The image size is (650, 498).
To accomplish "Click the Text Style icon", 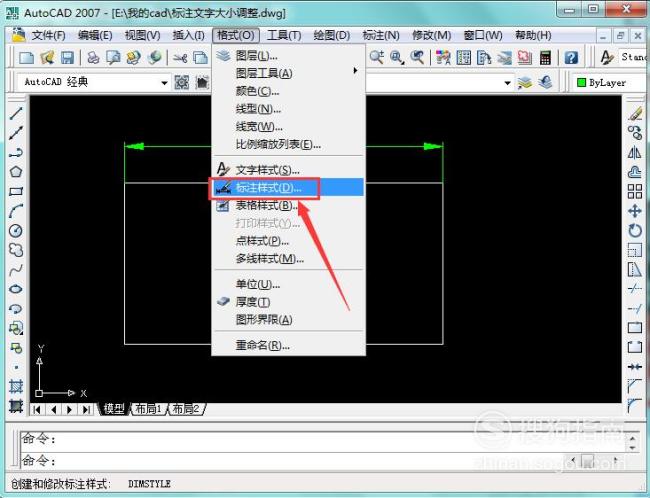I will pos(606,58).
